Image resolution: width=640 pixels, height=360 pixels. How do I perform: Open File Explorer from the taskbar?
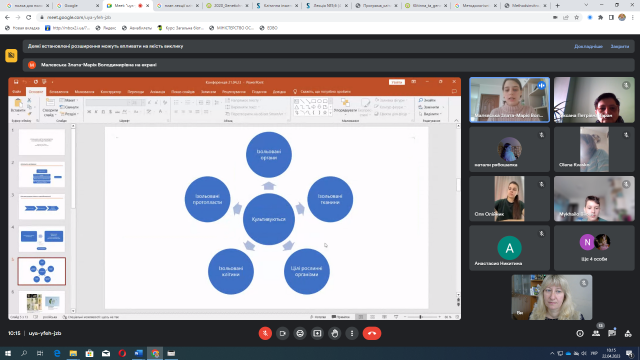[x=73, y=353]
